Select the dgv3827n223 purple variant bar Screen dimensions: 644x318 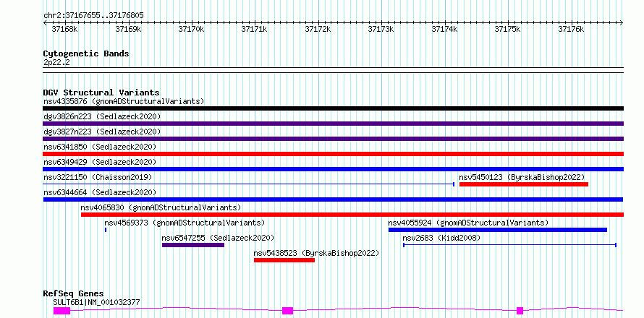coord(333,139)
